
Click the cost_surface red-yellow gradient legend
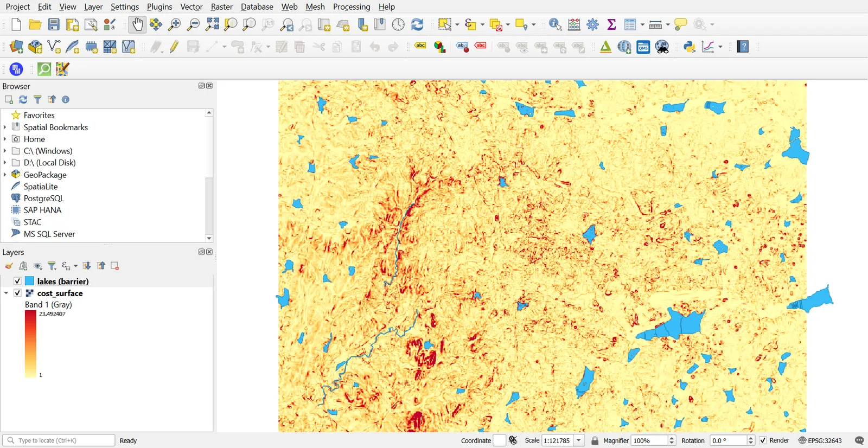coord(30,344)
